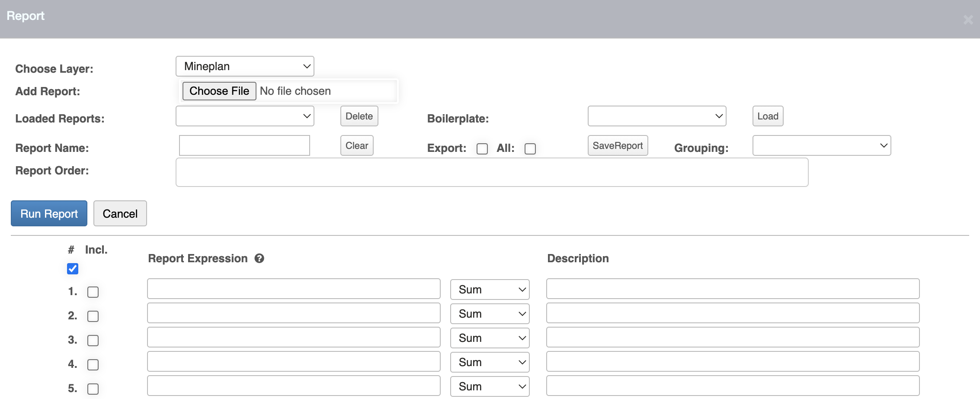Image resolution: width=980 pixels, height=399 pixels.
Task: Focus the Description field for row 4
Action: coord(733,361)
